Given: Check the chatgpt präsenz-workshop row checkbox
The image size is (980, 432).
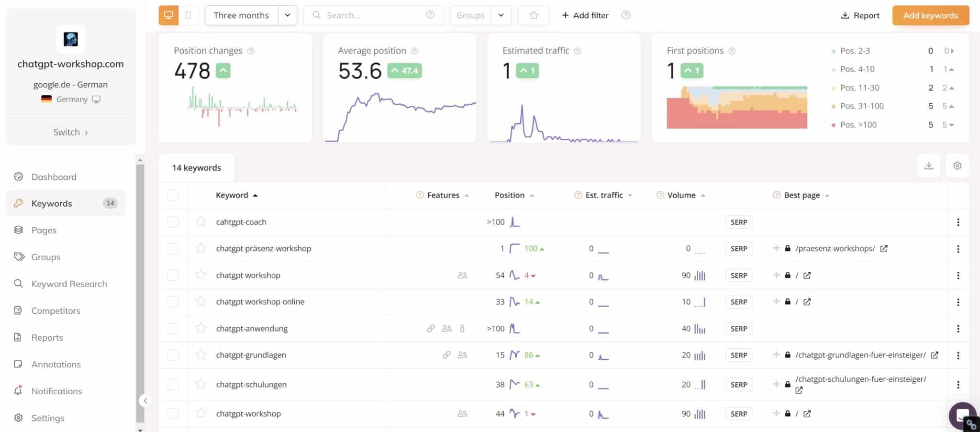Looking at the screenshot, I should pyautogui.click(x=173, y=248).
